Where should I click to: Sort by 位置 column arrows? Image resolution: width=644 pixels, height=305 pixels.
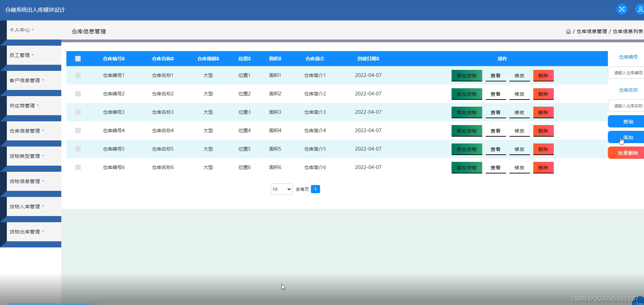(x=249, y=59)
